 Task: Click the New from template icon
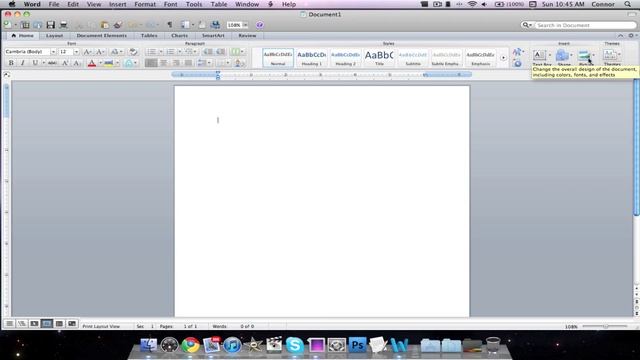(x=25, y=25)
